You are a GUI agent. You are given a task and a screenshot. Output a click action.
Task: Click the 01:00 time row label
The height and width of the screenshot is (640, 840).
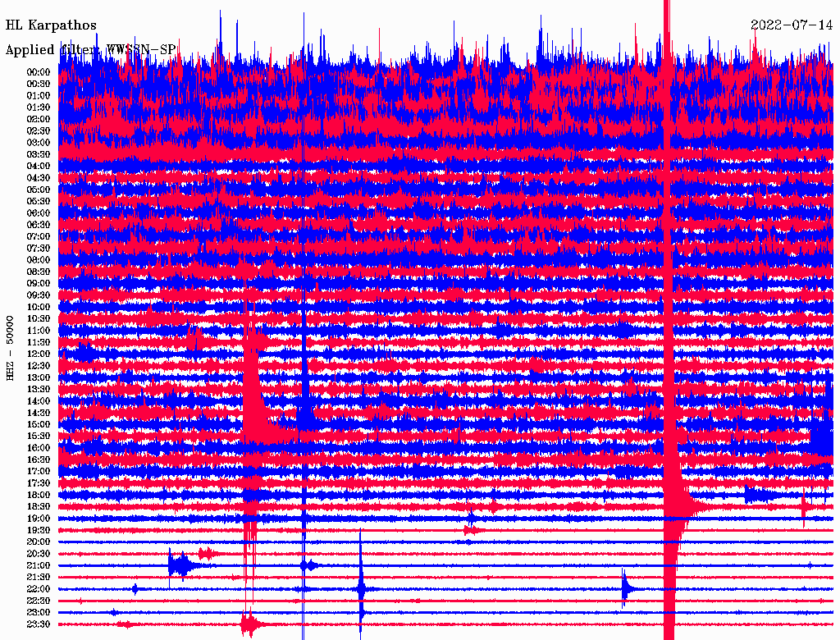click(x=39, y=95)
